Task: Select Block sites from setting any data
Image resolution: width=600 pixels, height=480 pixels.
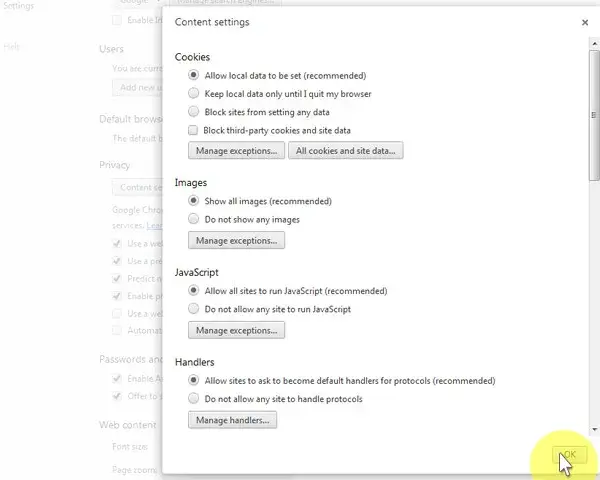Action: [x=194, y=111]
